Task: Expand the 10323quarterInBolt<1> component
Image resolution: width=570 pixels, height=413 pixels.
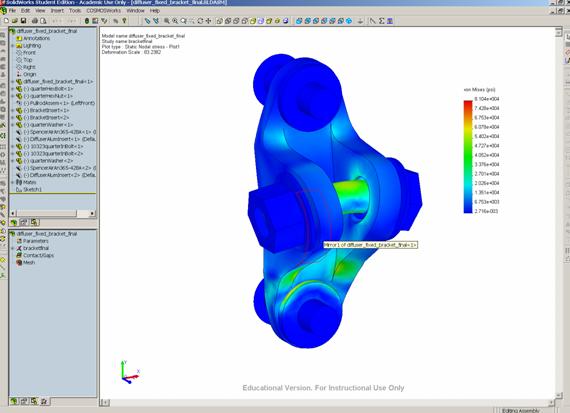Action: point(13,146)
